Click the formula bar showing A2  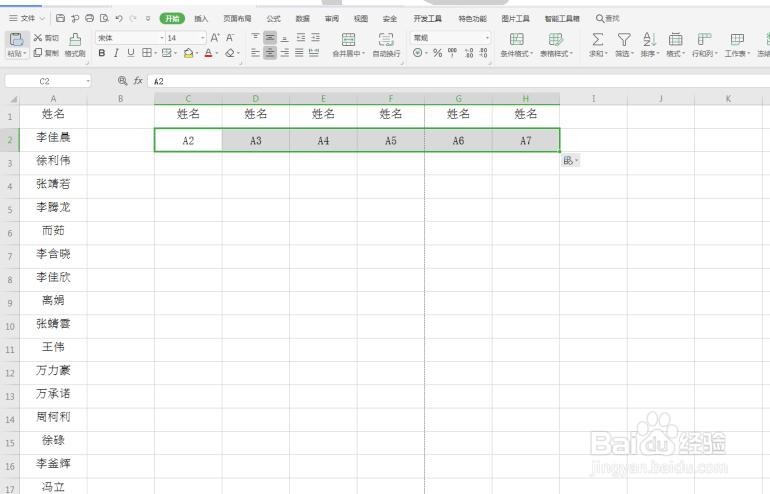click(x=457, y=81)
